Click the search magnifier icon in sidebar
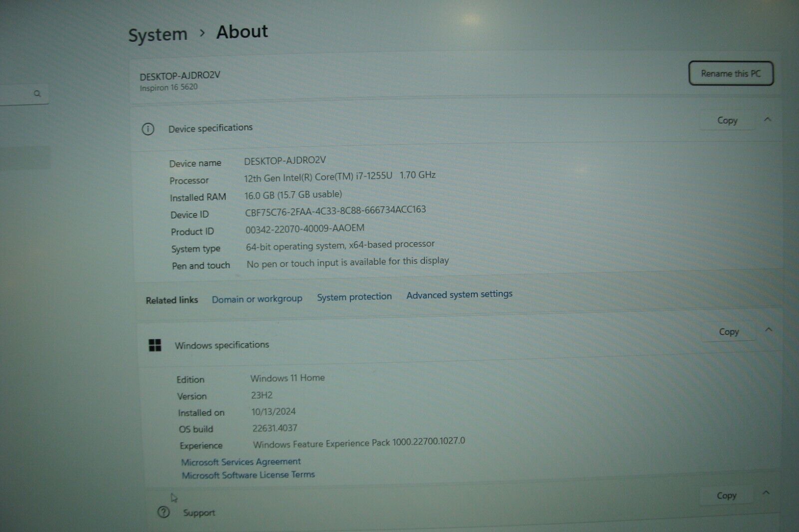Image resolution: width=799 pixels, height=532 pixels. (37, 94)
